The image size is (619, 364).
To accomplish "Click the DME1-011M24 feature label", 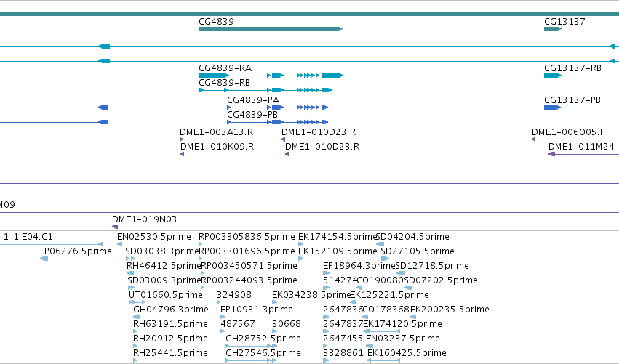I will pos(581,147).
